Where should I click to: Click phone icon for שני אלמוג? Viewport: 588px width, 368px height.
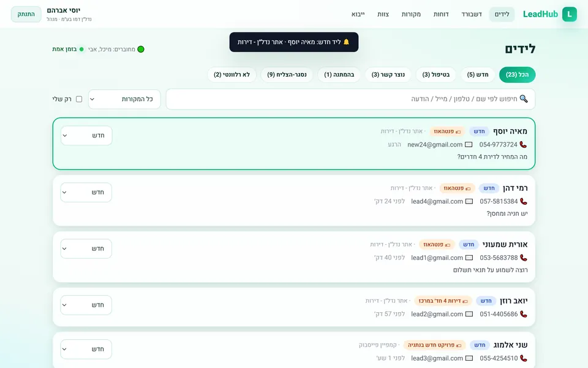tap(524, 358)
